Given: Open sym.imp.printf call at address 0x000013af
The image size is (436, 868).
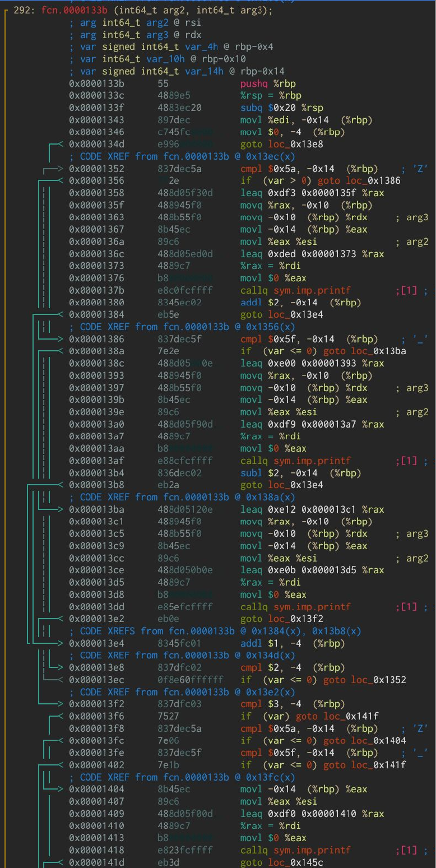Looking at the screenshot, I should (x=313, y=461).
